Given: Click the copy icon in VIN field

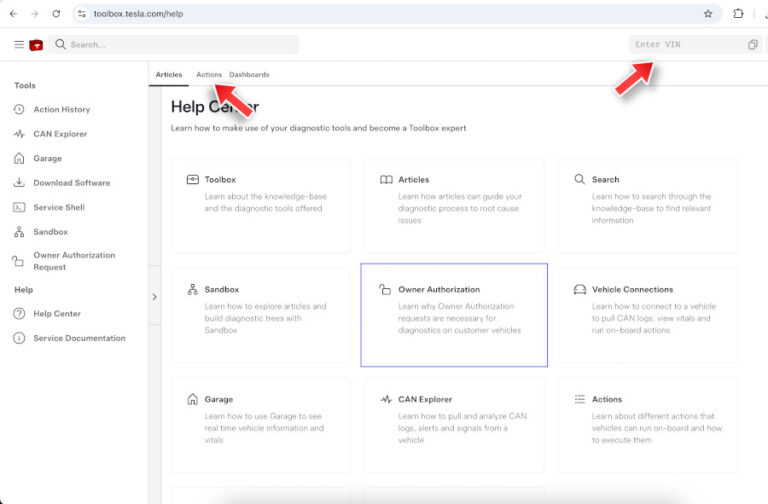Looking at the screenshot, I should coord(752,45).
